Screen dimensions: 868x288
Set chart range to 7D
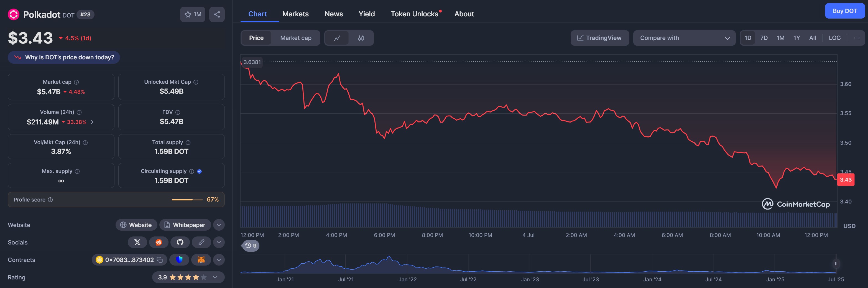click(764, 38)
